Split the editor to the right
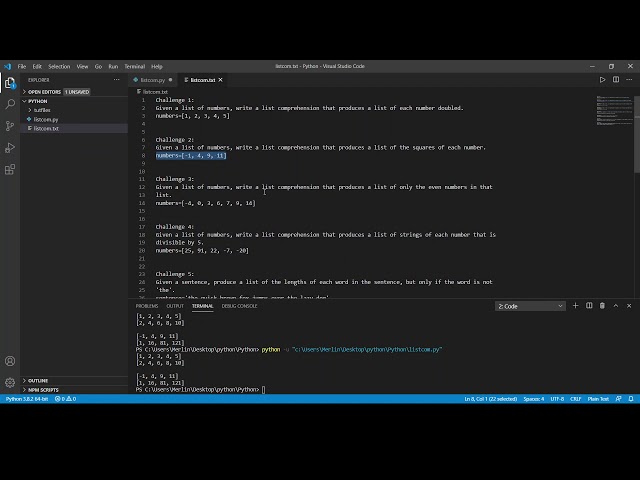Screen dimensions: 640x480 (616, 80)
